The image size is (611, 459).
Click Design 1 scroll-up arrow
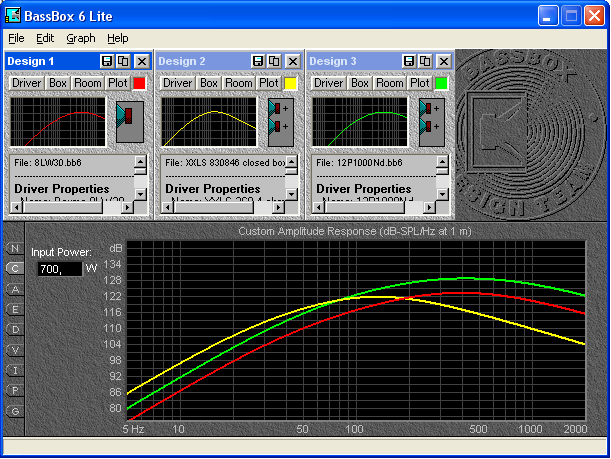140,161
